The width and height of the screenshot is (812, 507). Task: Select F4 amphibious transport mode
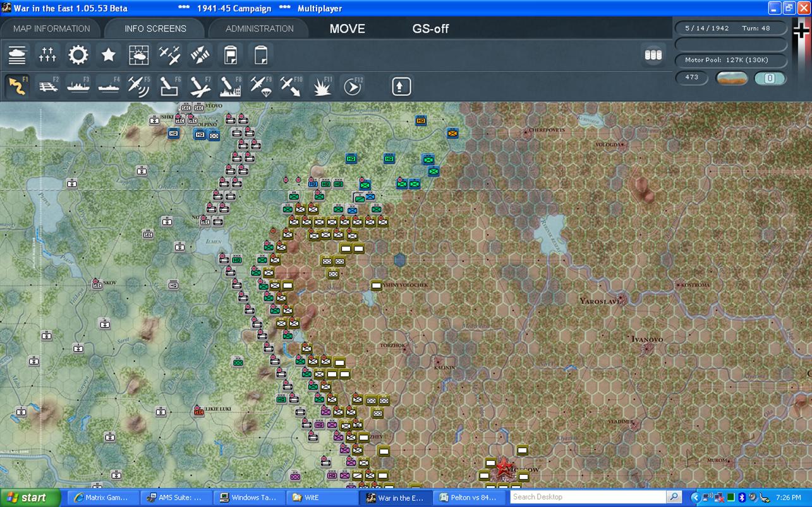[x=109, y=86]
